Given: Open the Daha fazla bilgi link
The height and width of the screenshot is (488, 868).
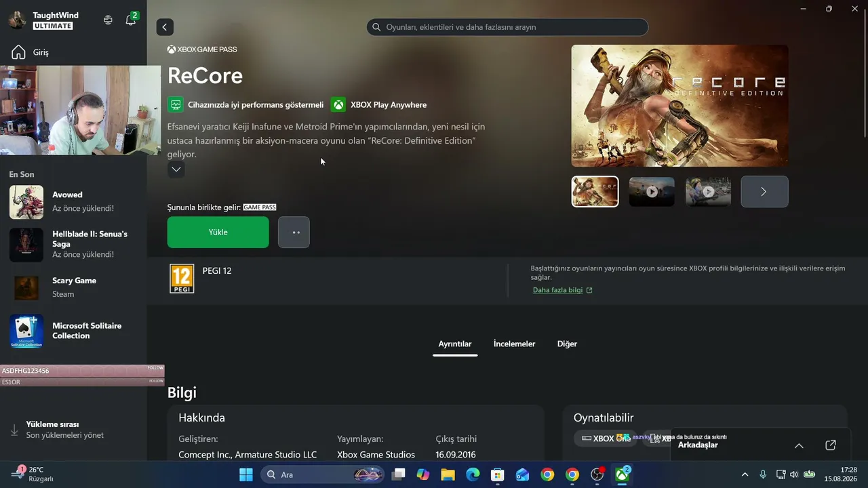Looking at the screenshot, I should (562, 290).
